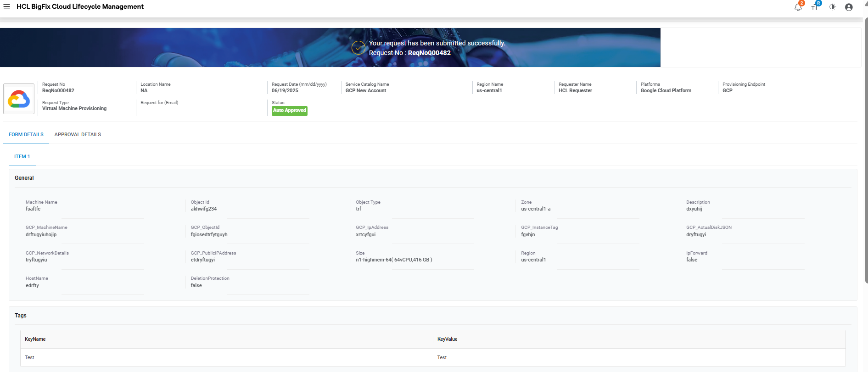Click the Object Type value trf
The width and height of the screenshot is (868, 372).
(358, 209)
